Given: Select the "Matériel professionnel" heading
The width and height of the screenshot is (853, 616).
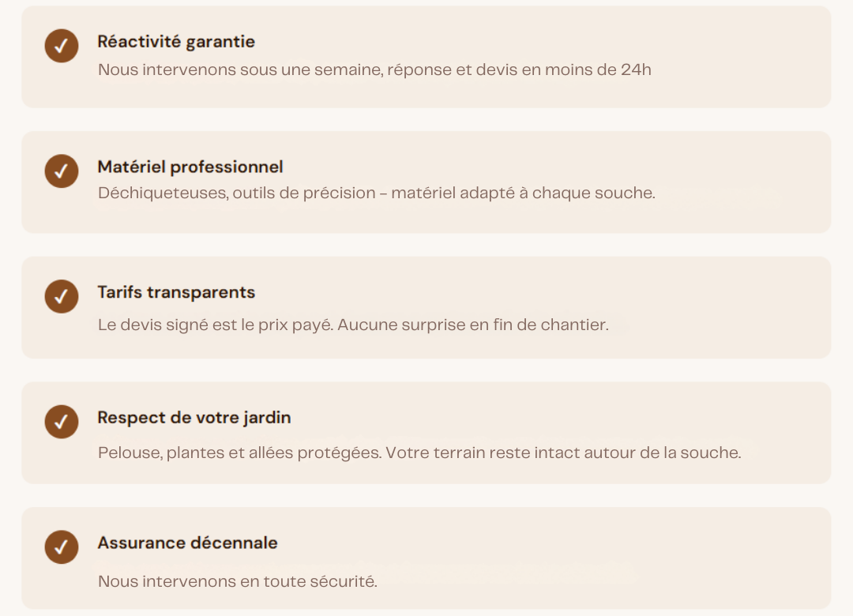Looking at the screenshot, I should click(x=190, y=167).
